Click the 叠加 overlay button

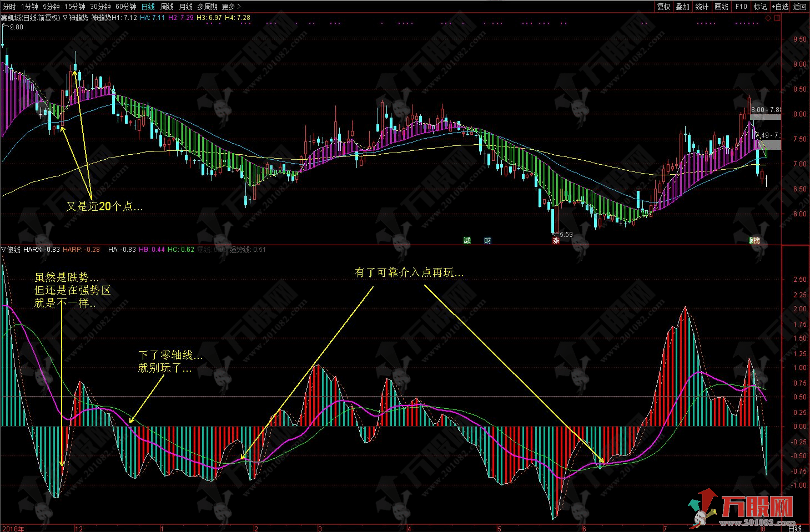coord(683,7)
